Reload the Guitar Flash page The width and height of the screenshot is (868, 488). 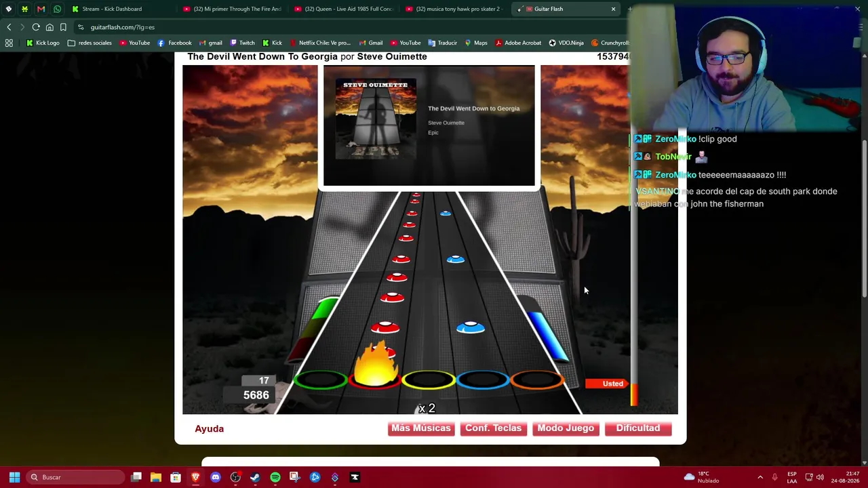[36, 27]
